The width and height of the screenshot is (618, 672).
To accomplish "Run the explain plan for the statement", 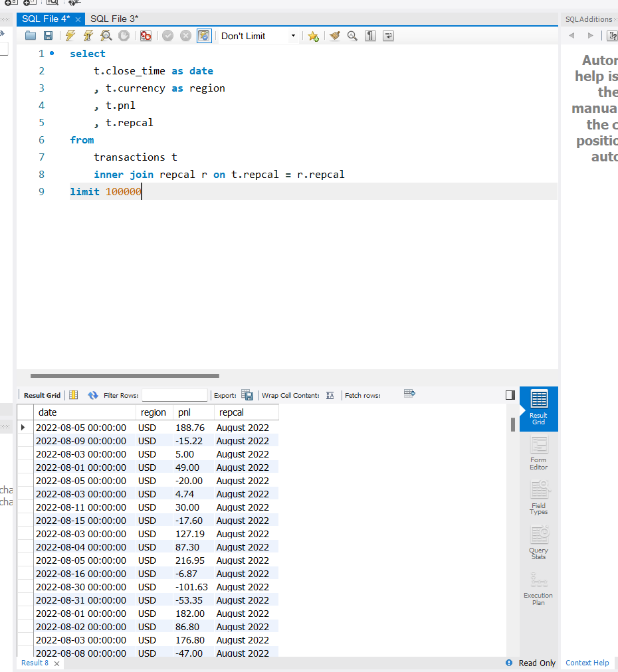I will [106, 35].
